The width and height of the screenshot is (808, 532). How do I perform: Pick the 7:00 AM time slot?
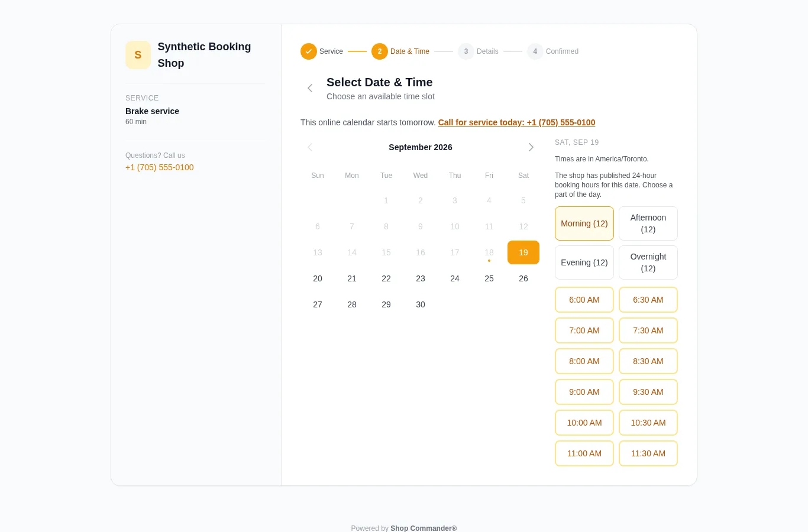click(584, 330)
